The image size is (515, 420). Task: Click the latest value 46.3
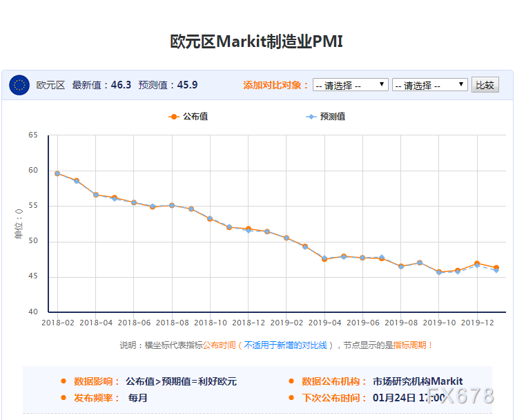pyautogui.click(x=121, y=85)
